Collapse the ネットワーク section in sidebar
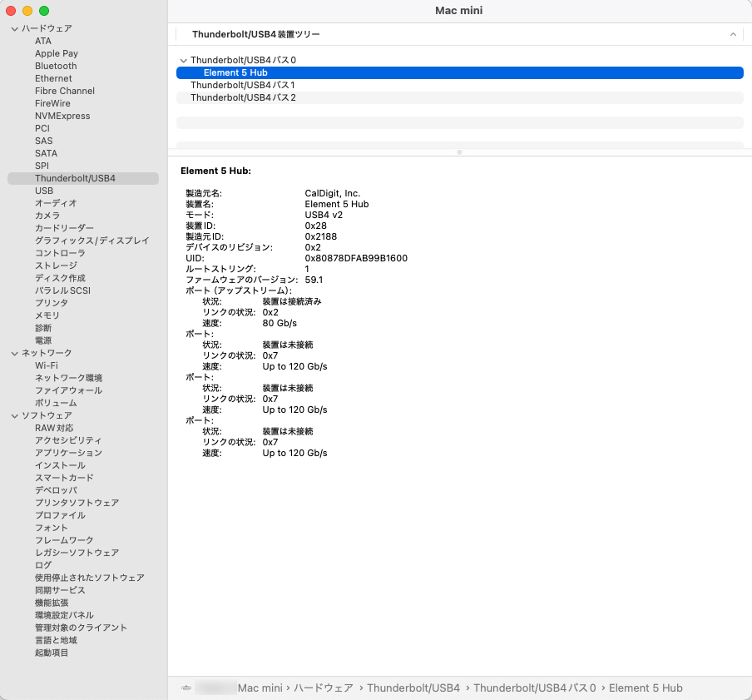752x700 pixels. 14,353
